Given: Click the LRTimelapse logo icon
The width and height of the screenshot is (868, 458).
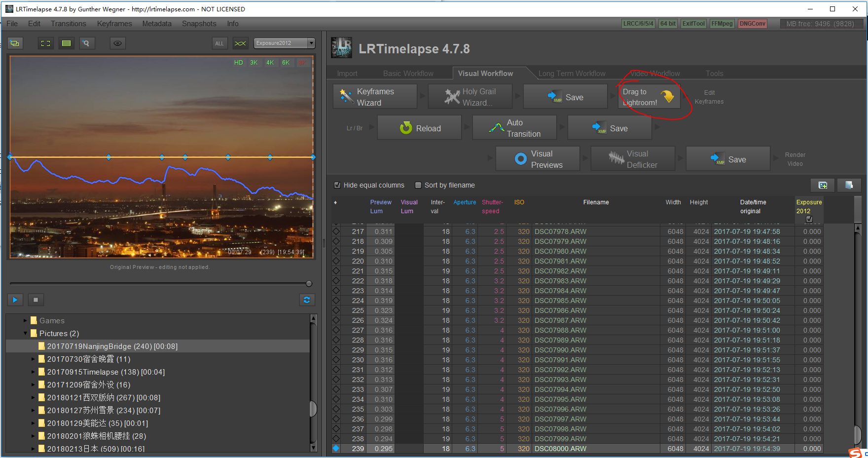Looking at the screenshot, I should pyautogui.click(x=341, y=48).
